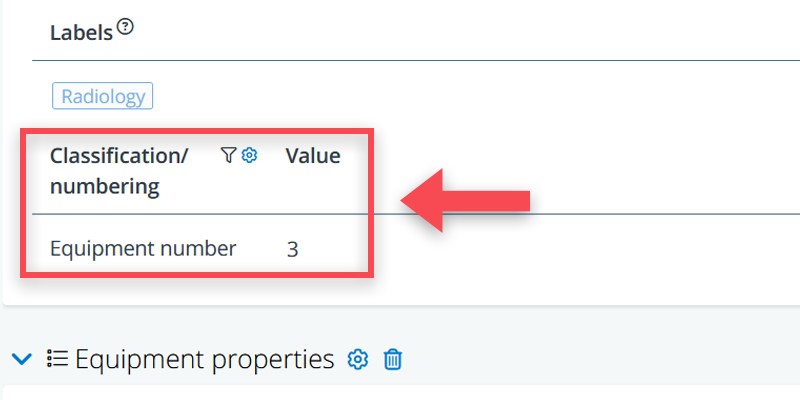
Task: Click the Equipment properties section title
Action: (x=204, y=359)
